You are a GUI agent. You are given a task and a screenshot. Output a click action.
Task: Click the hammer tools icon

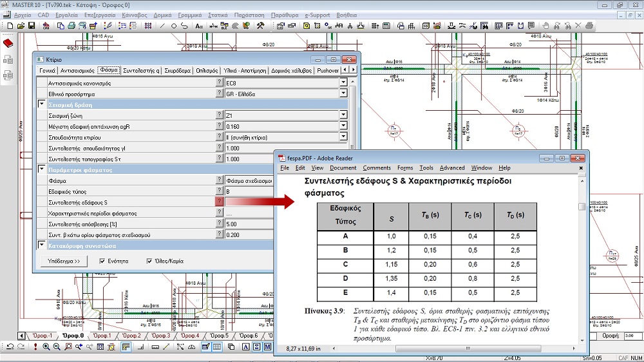coord(260,26)
